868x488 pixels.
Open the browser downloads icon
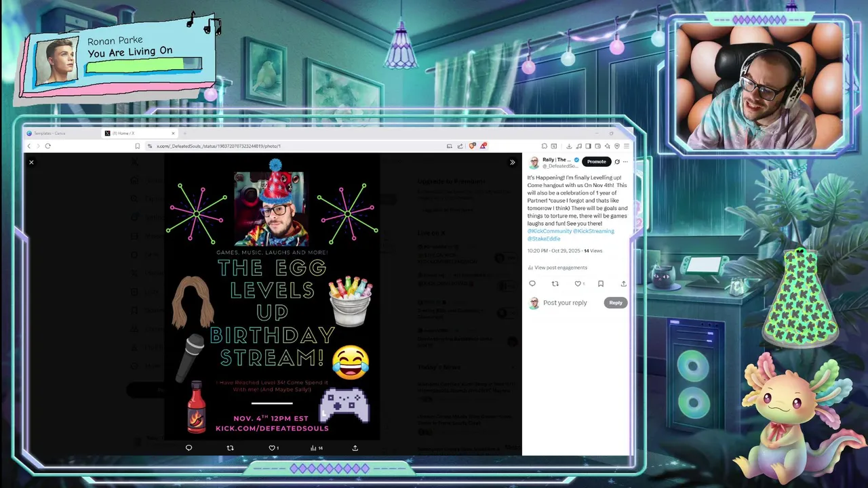(569, 146)
